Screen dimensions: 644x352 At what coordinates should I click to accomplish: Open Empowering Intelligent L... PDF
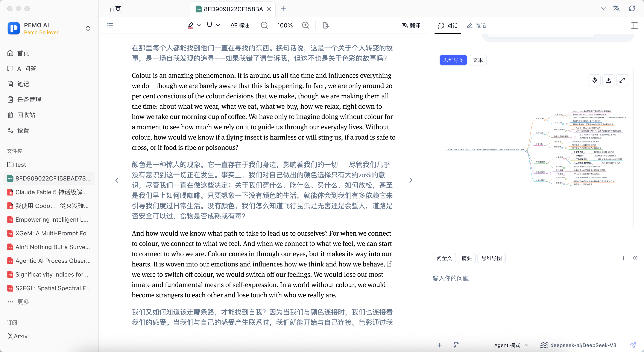pos(49,220)
